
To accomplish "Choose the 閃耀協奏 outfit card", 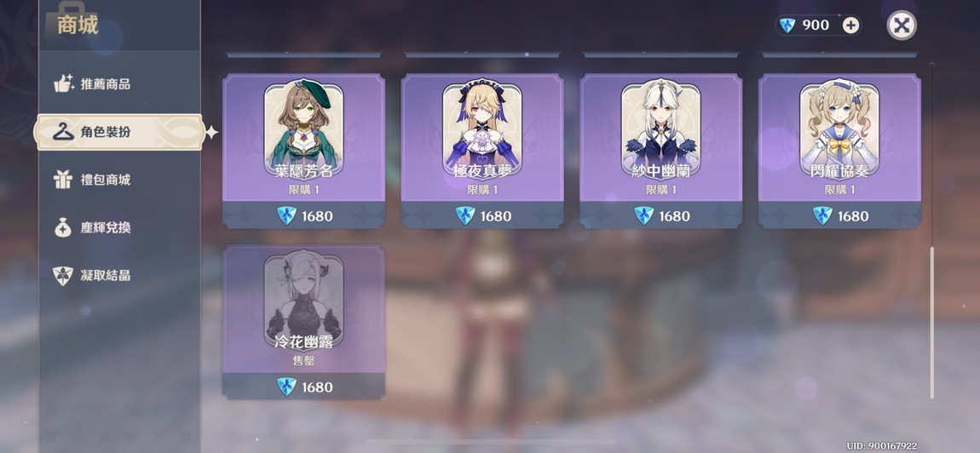I will (839, 137).
